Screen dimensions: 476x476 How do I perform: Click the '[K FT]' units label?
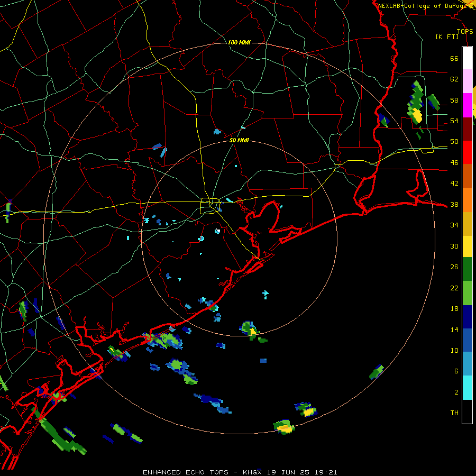coord(447,37)
